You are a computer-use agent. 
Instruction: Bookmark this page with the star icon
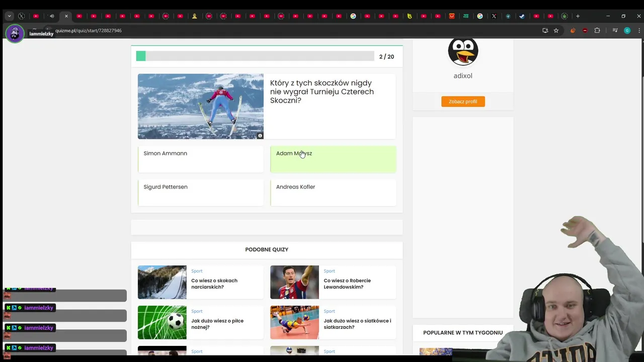[x=556, y=31]
